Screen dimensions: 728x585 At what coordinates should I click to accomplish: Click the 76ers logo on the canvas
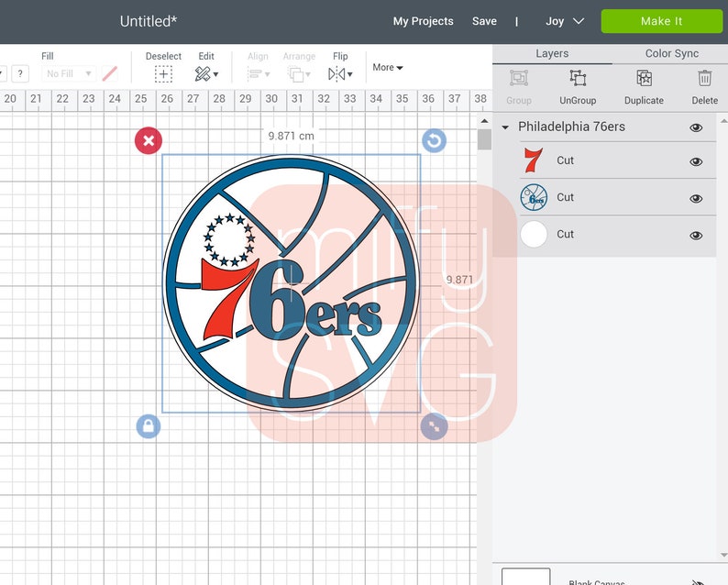point(291,283)
